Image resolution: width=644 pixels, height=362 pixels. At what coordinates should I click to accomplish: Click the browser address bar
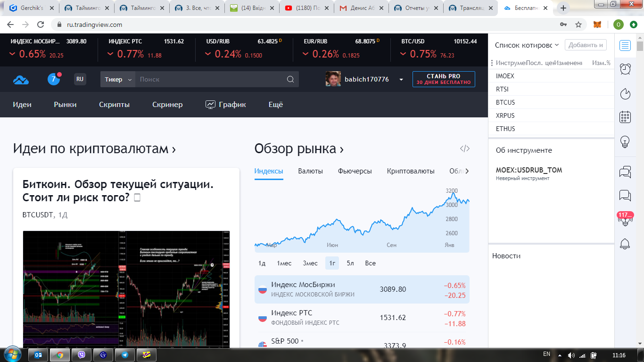(306, 25)
